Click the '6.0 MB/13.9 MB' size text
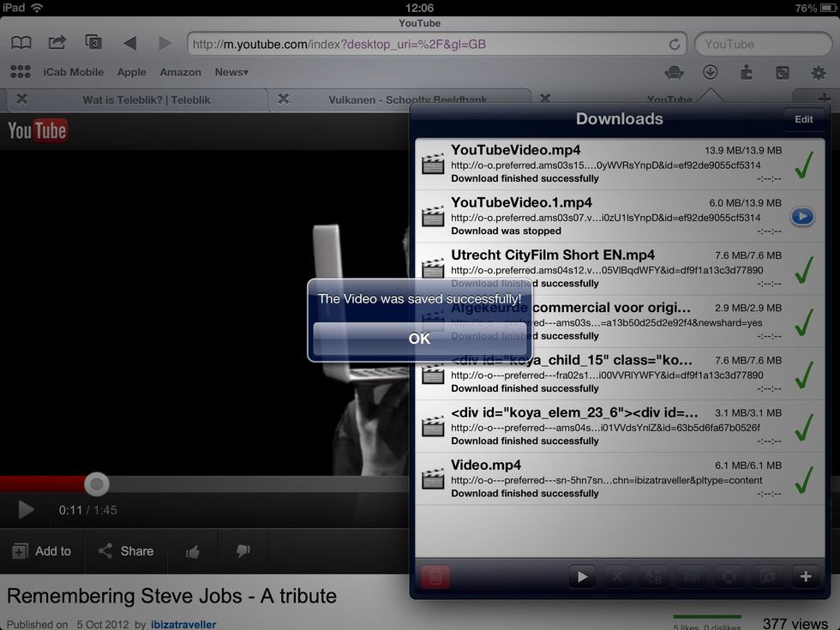Viewport: 840px width, 630px height. (745, 203)
